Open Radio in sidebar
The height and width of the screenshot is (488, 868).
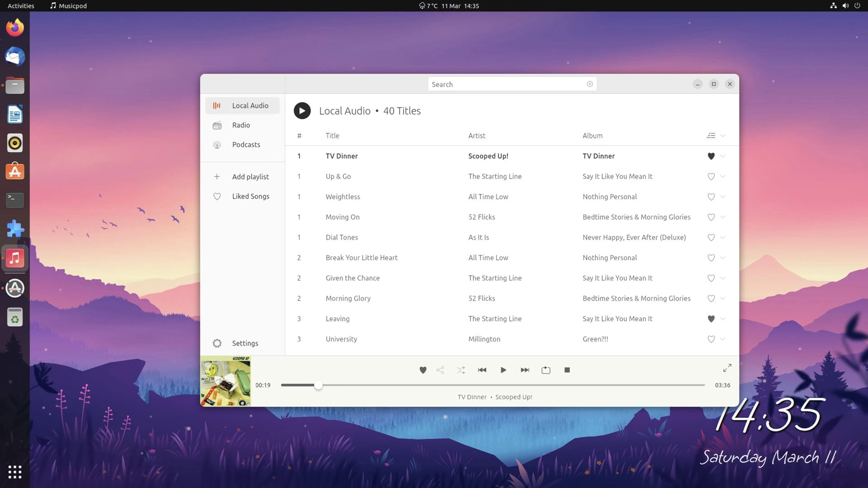point(242,125)
